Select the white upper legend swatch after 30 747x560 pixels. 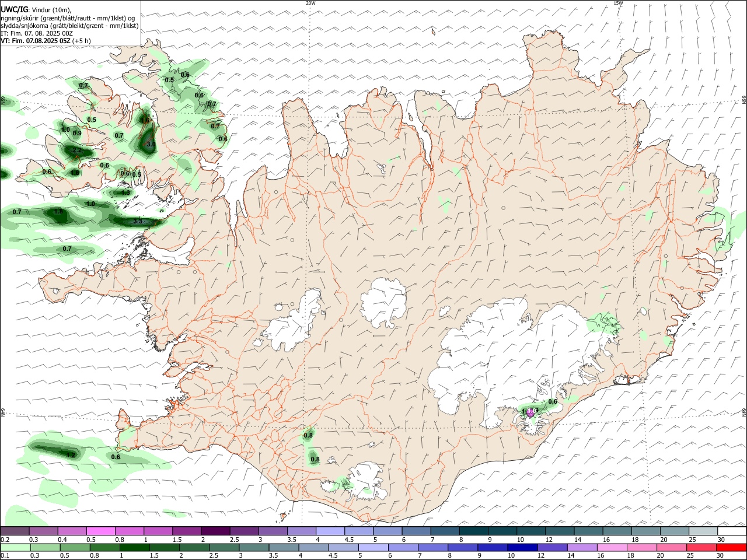(732, 531)
